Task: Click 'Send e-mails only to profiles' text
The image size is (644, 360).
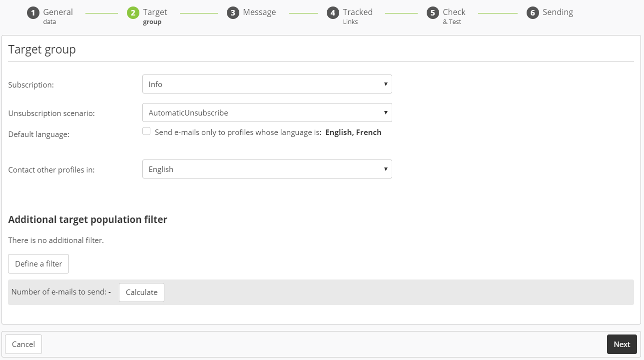Action: coord(238,132)
